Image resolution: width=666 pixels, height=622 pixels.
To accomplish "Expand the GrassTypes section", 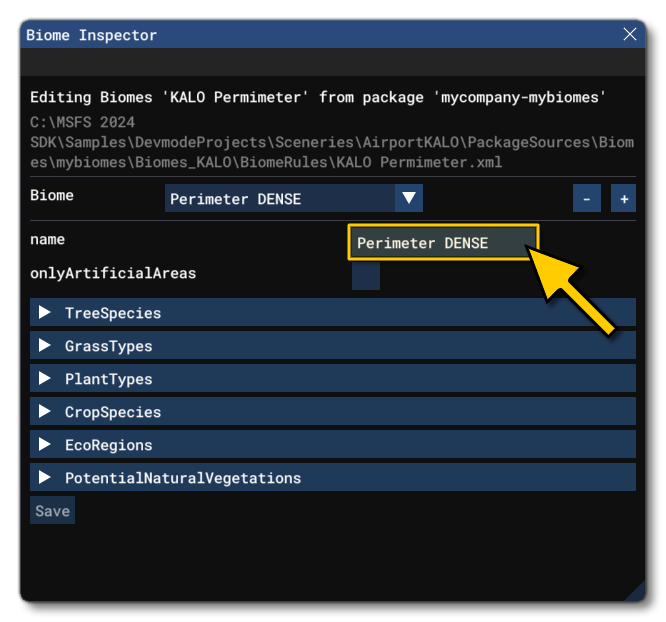I will click(x=108, y=346).
